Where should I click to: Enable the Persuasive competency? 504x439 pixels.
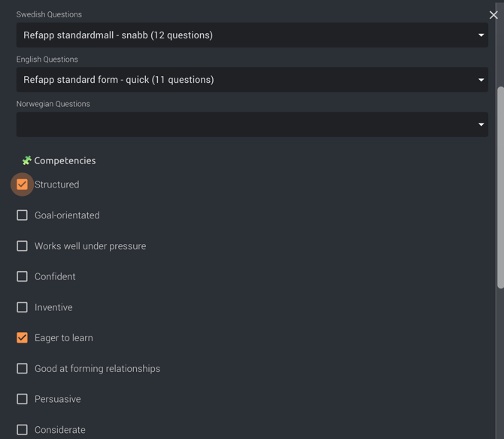point(22,399)
